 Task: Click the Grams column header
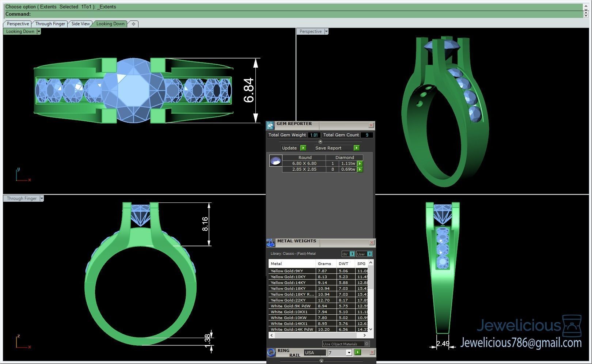click(x=326, y=263)
